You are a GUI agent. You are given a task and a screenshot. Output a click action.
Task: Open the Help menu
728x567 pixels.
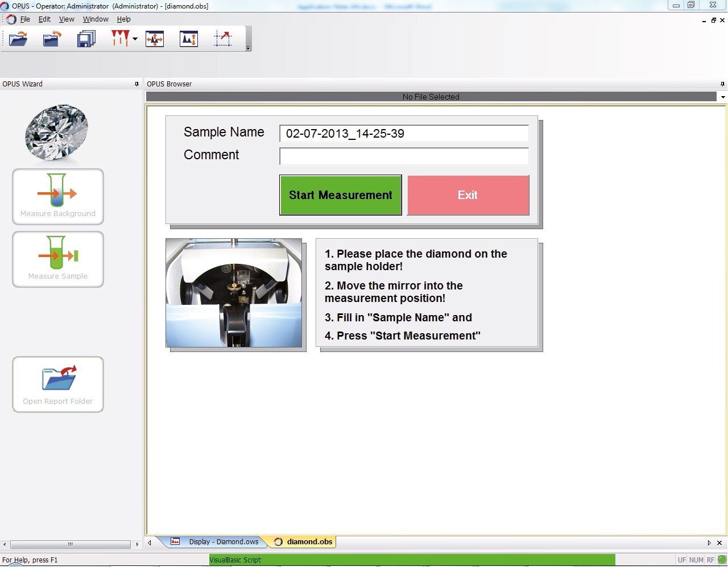point(123,19)
